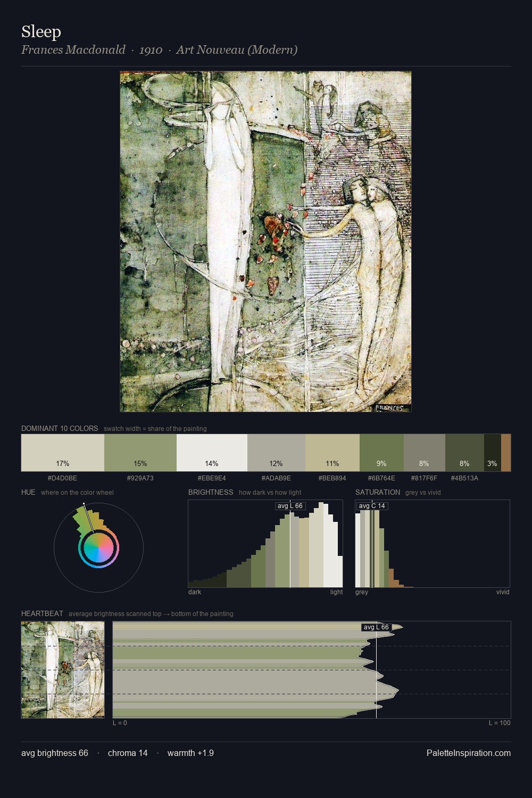Click the hex code #BEB894
Viewport: 532px width, 798px height.
click(332, 478)
